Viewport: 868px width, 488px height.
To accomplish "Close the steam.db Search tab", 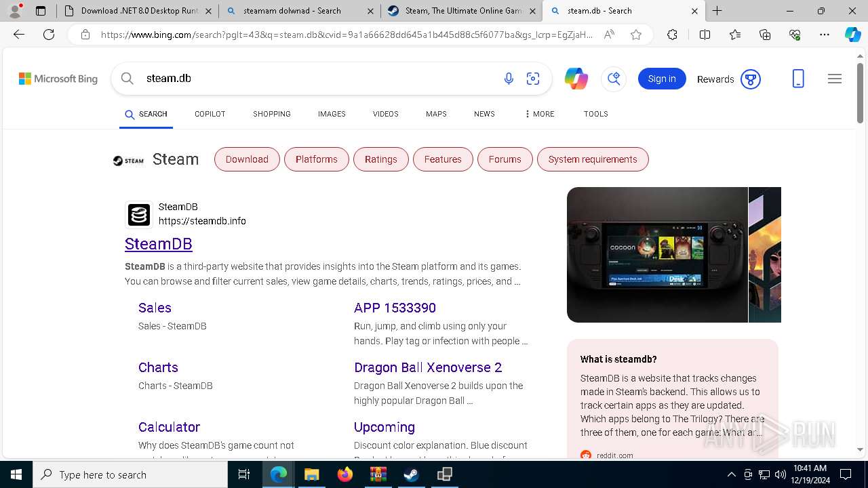I will (695, 11).
